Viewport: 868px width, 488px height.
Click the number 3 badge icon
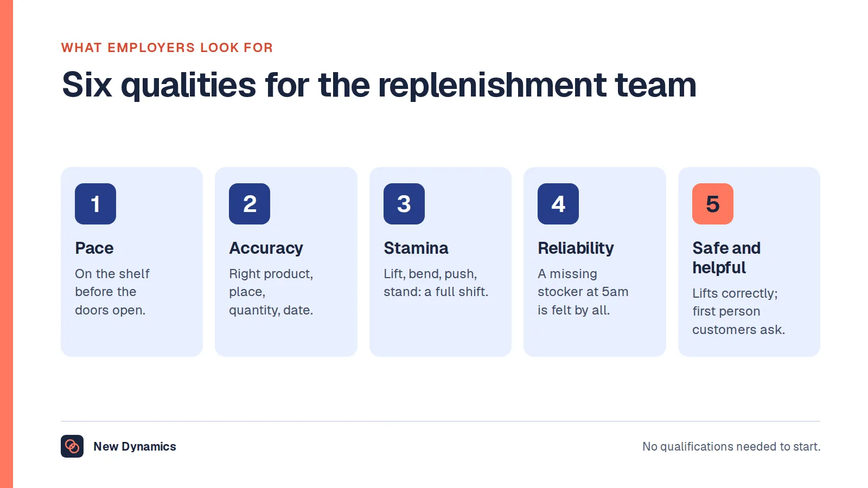404,204
